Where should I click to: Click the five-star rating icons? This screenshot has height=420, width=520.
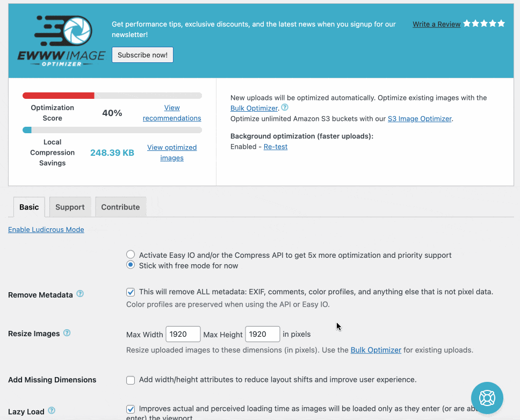tap(484, 24)
